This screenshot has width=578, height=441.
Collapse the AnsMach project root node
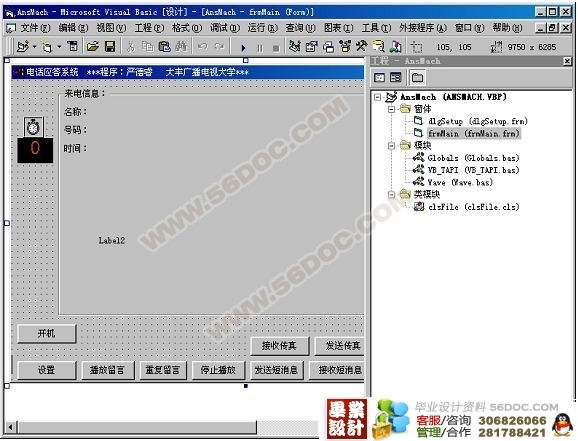coord(377,97)
